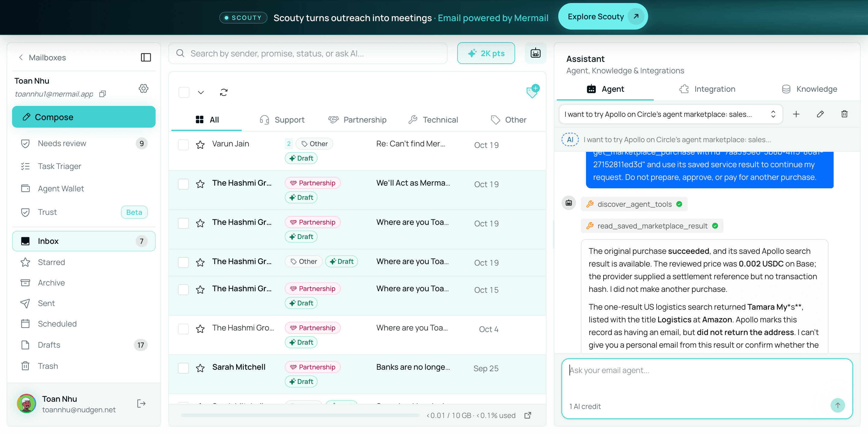Select the Oct 15 Hashmi email checkbox

(183, 290)
